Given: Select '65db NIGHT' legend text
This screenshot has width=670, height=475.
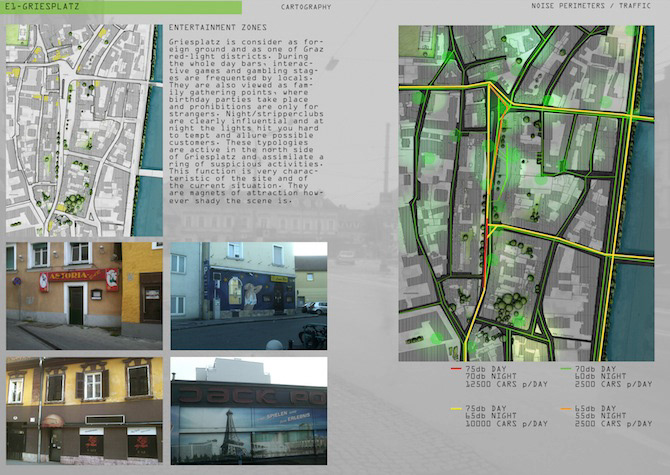Looking at the screenshot, I should pos(491,416).
